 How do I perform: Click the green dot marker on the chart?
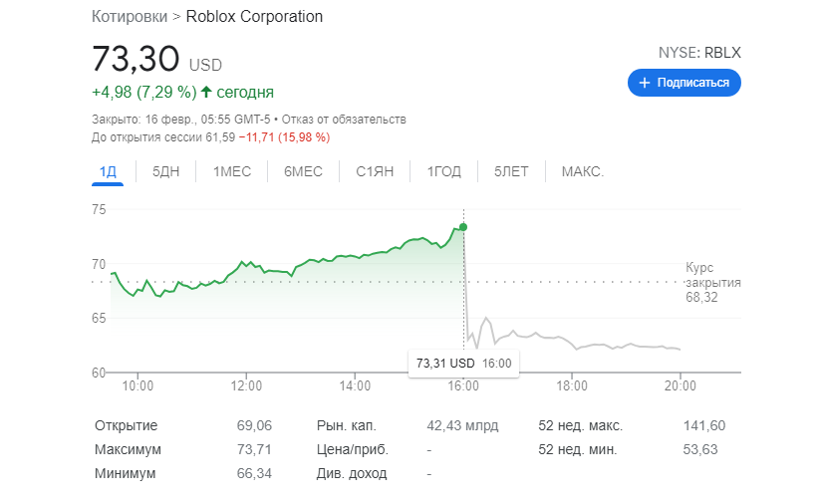463,227
